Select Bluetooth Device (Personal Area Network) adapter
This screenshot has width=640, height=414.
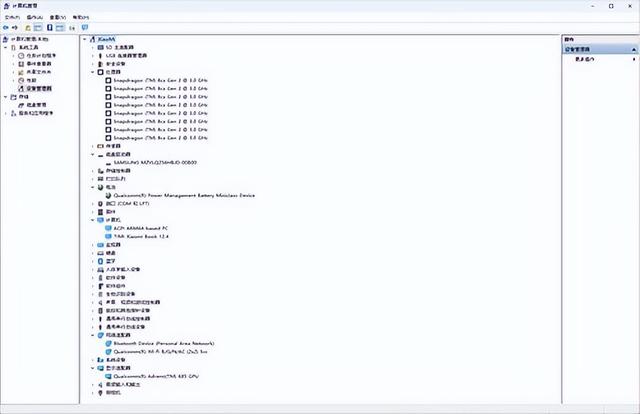pyautogui.click(x=164, y=343)
